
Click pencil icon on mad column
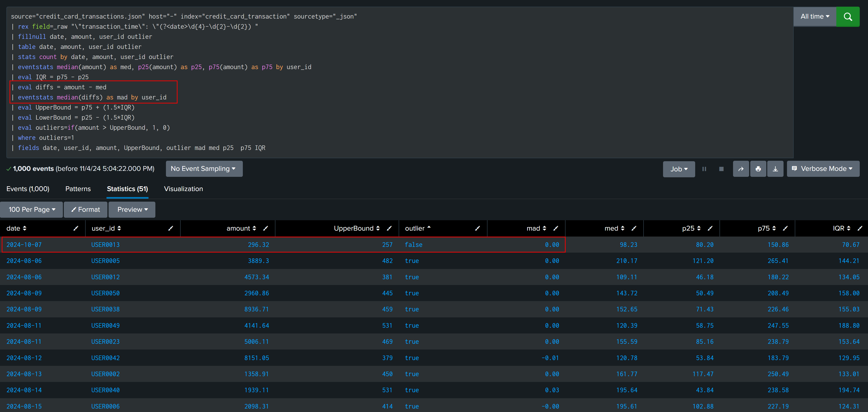pos(556,228)
